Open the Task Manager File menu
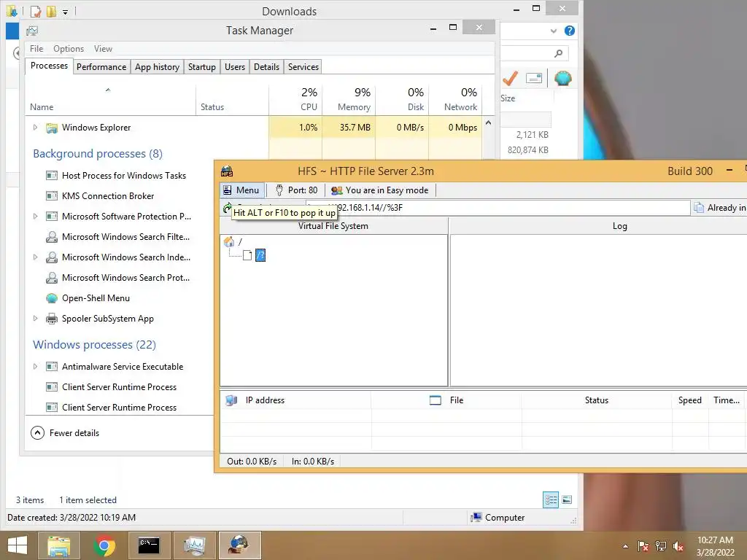 pos(36,49)
